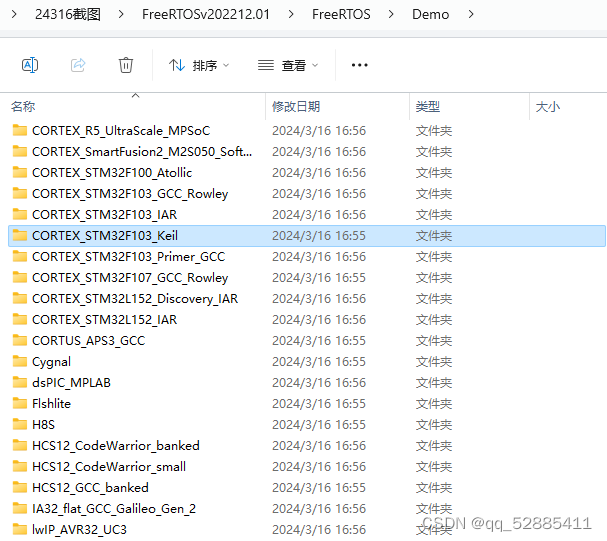Click the Demo breadcrumb segment
Viewport: 607px width, 541px height.
[430, 14]
